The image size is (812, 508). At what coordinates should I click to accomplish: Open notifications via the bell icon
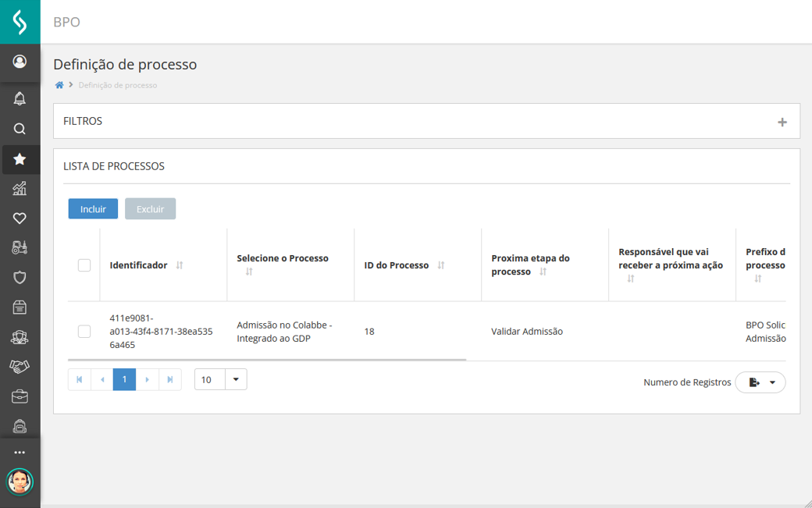20,99
